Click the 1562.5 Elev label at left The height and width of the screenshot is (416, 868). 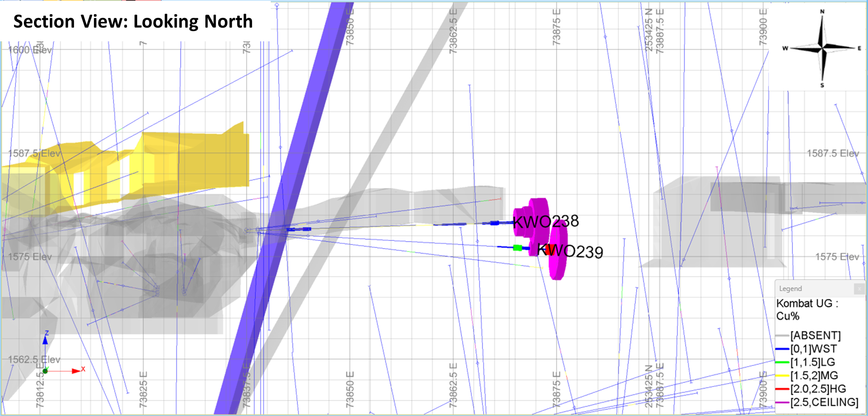(34, 360)
